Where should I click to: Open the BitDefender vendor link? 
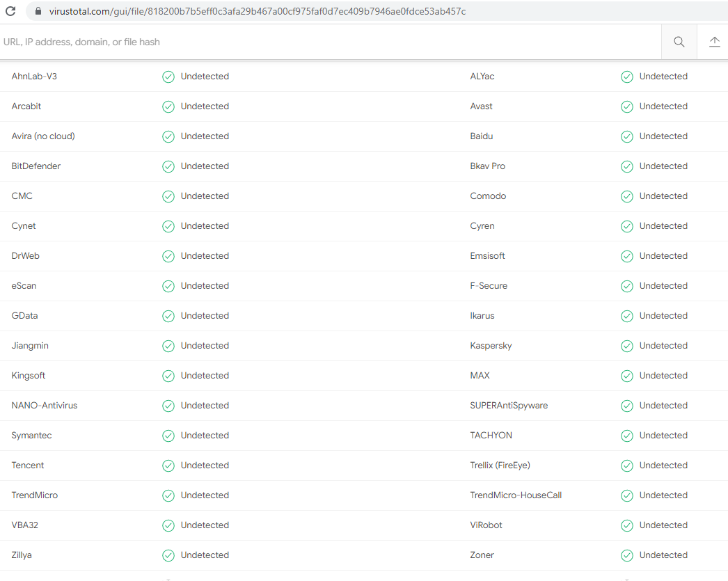coord(35,166)
